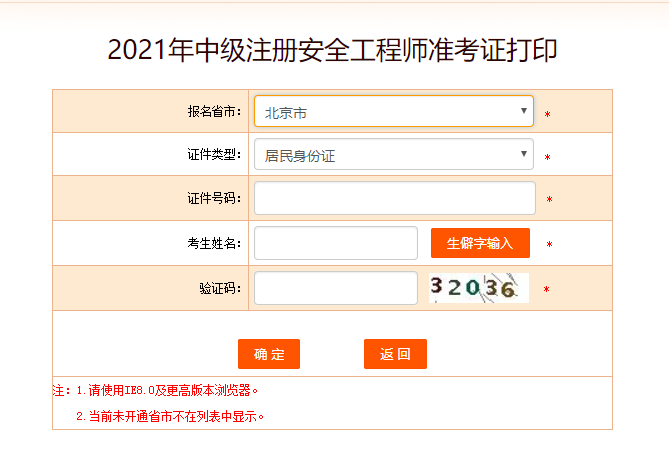Select the 证件号码 label text
Screen dimensions: 669x455
click(214, 198)
